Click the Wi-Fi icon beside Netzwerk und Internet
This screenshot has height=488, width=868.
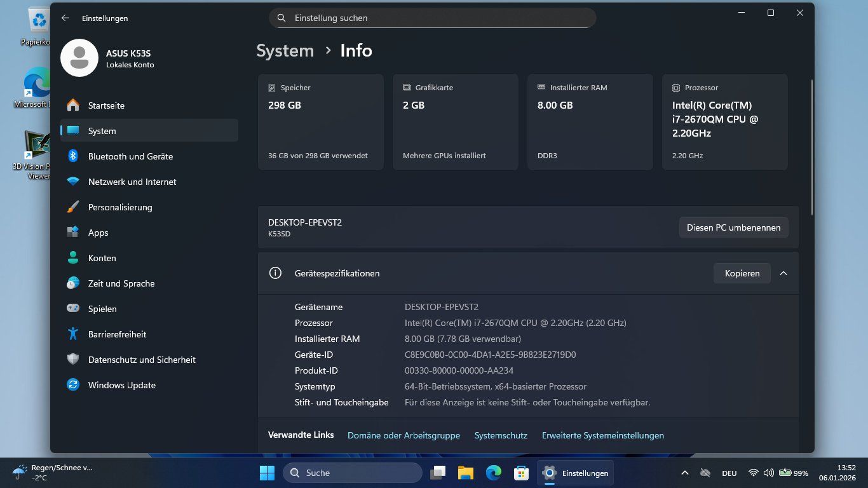[73, 182]
